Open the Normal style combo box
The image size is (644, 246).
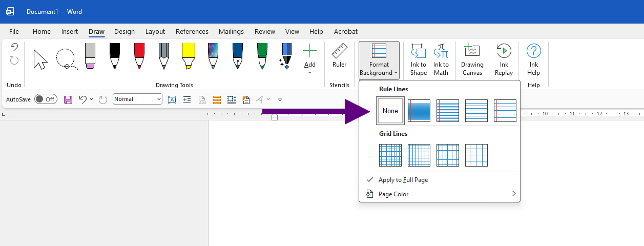tap(137, 99)
